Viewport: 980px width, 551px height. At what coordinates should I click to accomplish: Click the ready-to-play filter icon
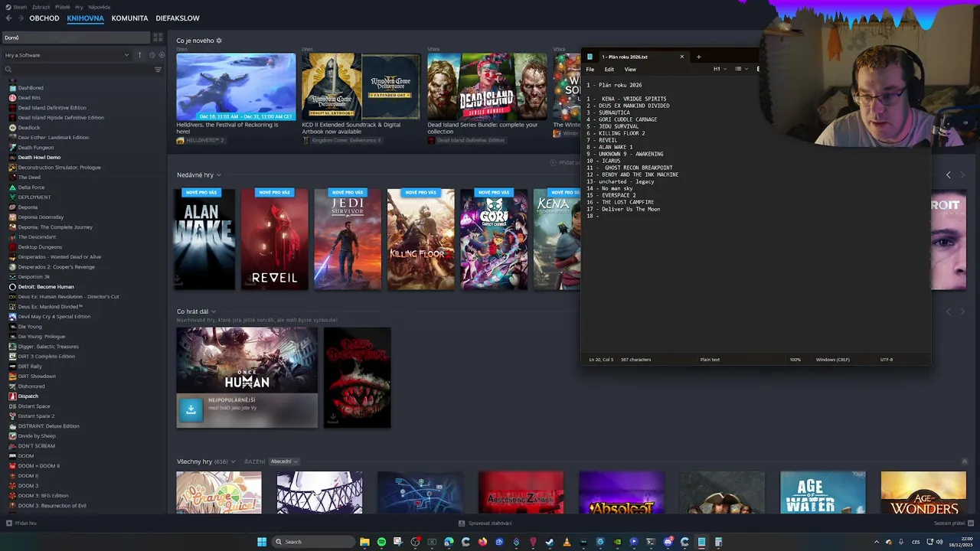click(x=162, y=55)
